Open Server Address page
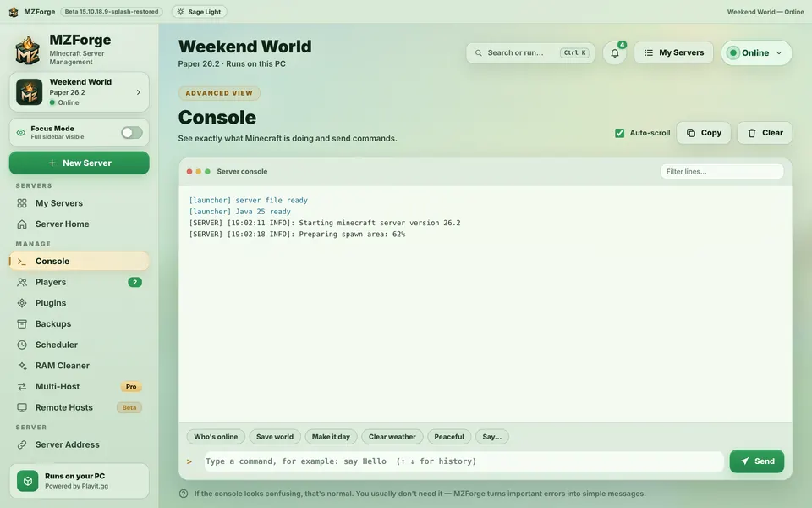This screenshot has height=508, width=812. tap(79, 444)
